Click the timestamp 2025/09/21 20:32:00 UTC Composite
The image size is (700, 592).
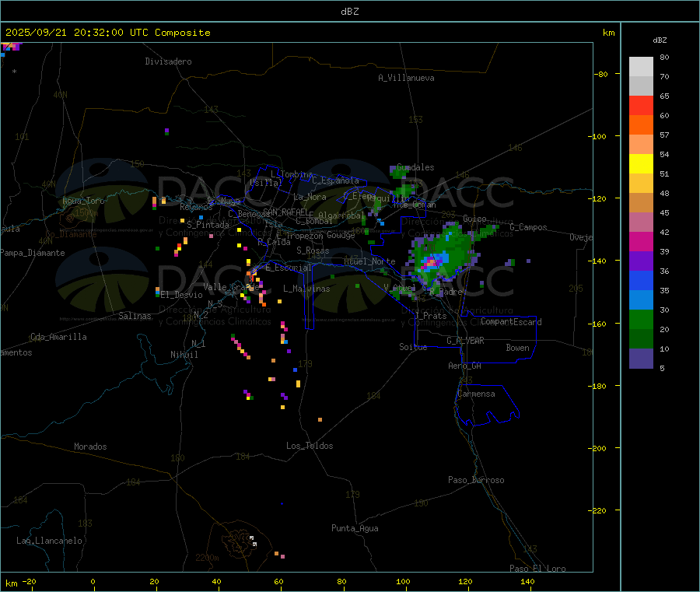click(x=107, y=33)
